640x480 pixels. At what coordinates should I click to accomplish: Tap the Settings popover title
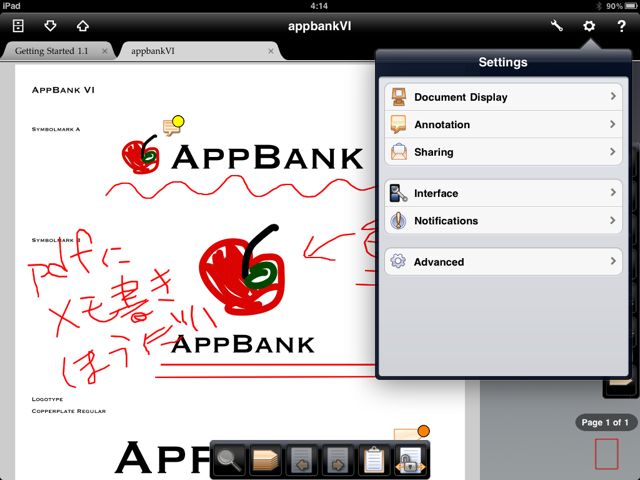503,62
